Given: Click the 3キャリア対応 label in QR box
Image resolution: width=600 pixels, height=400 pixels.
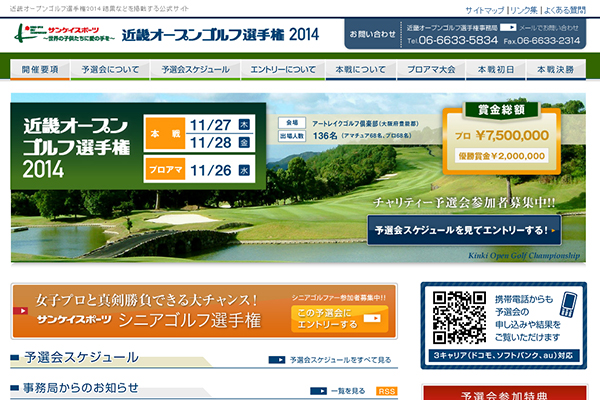Looking at the screenshot, I should 504,356.
